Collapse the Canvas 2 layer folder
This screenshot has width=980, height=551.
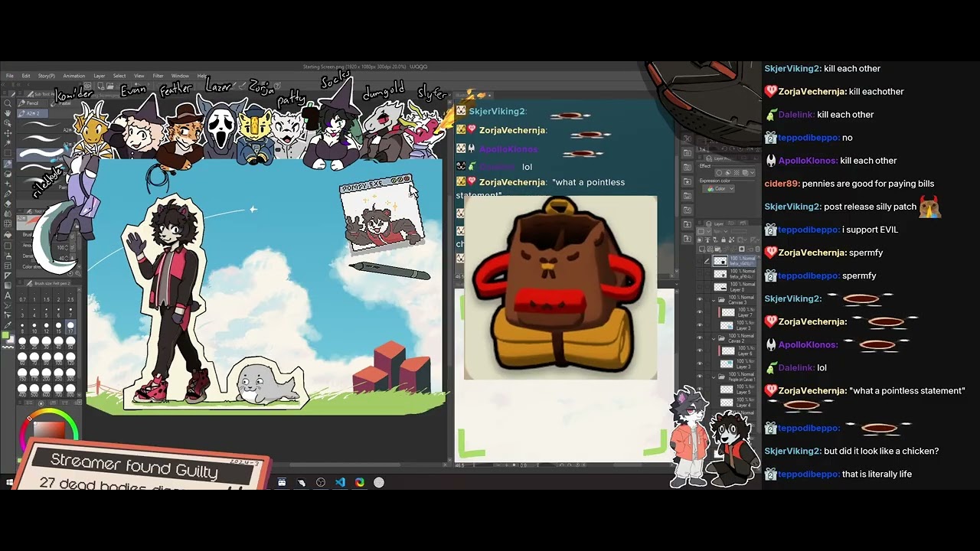point(714,338)
